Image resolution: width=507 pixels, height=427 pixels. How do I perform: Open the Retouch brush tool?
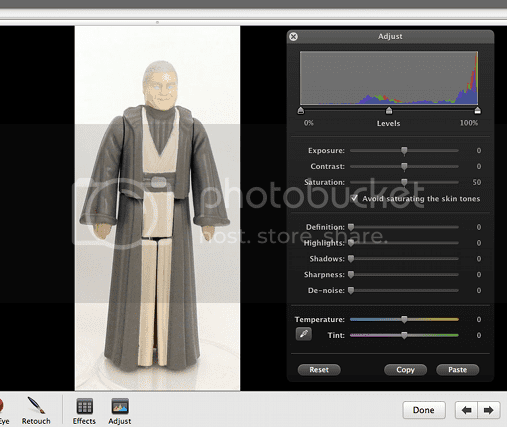click(x=36, y=411)
